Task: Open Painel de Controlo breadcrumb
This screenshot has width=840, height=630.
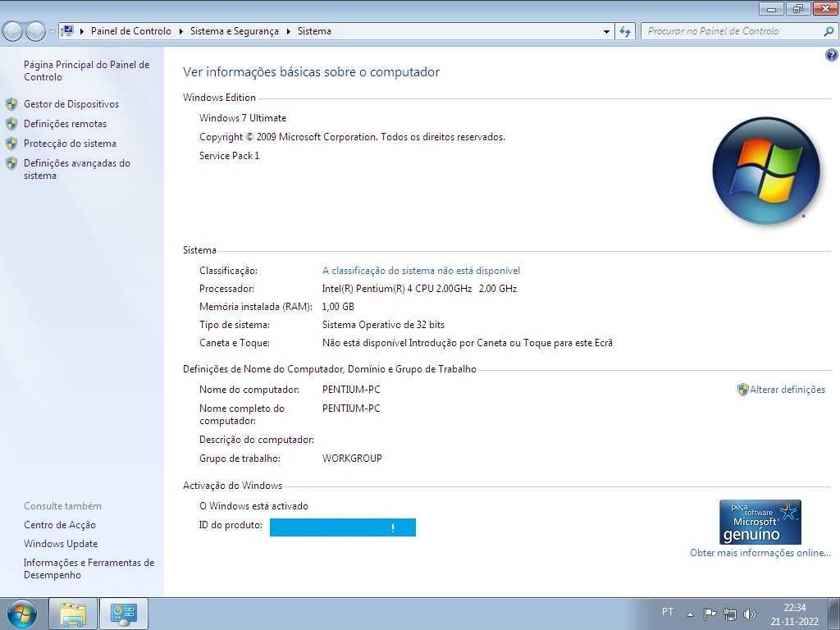Action: click(x=130, y=31)
